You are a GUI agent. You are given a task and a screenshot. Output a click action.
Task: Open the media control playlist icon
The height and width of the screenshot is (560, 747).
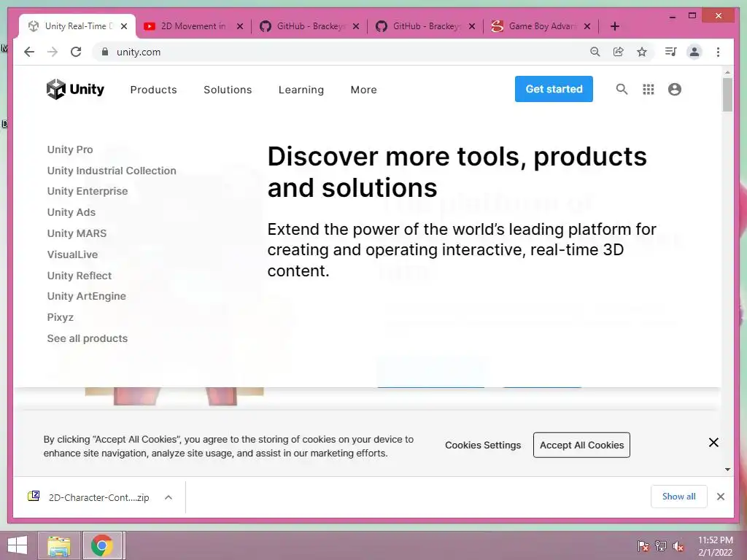point(670,52)
